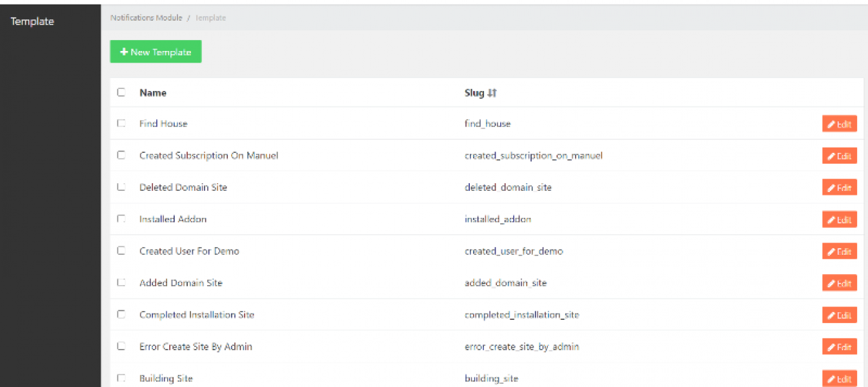Edit the Created User For Demo template
Viewport: 868px width, 387px height.
[x=839, y=252]
